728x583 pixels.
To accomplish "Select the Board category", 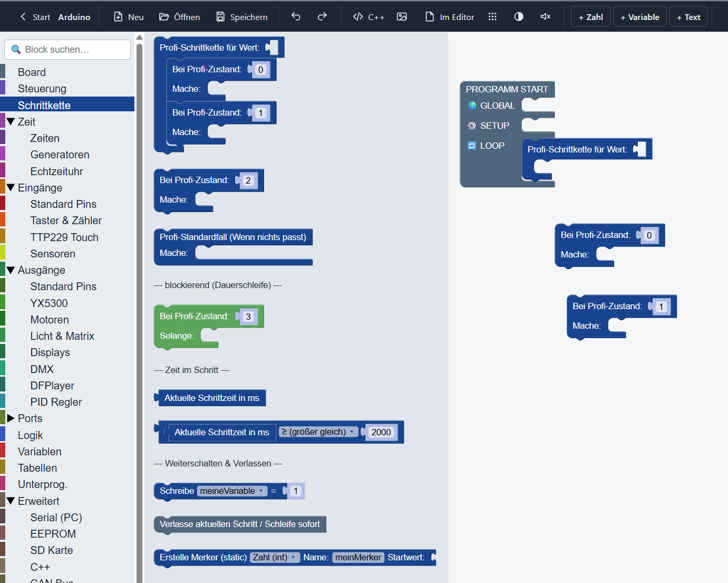I will click(67, 72).
